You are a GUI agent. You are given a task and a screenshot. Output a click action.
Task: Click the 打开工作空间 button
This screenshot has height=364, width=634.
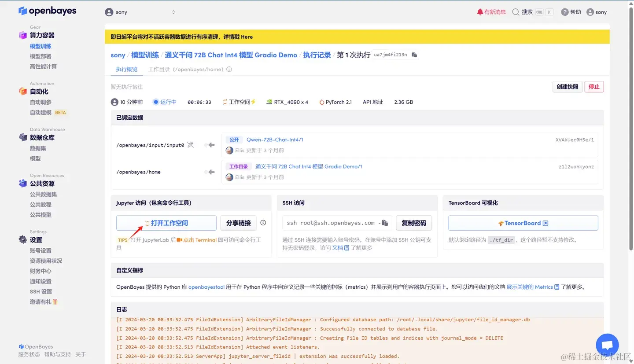click(x=166, y=223)
